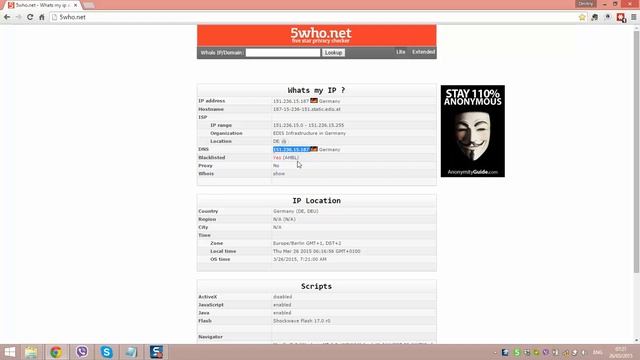Viewport: 640px width, 360px height.
Task: Click the Location DE value
Action: pyautogui.click(x=276, y=141)
